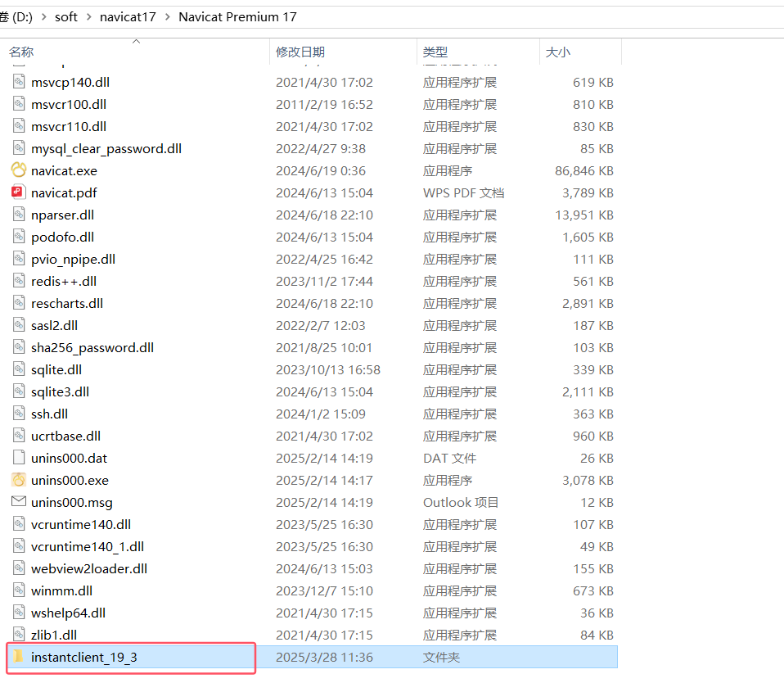Click date 2011/2/19 16:52

(x=325, y=104)
